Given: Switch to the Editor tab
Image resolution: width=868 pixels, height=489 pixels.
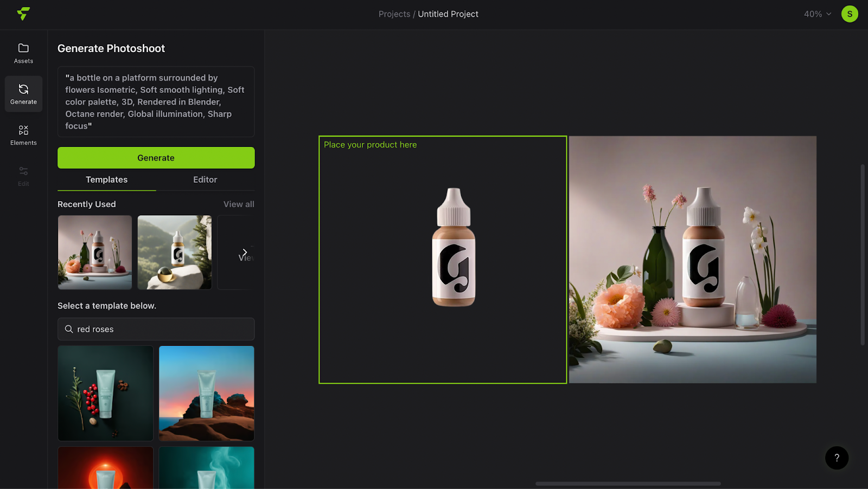Looking at the screenshot, I should pyautogui.click(x=205, y=179).
